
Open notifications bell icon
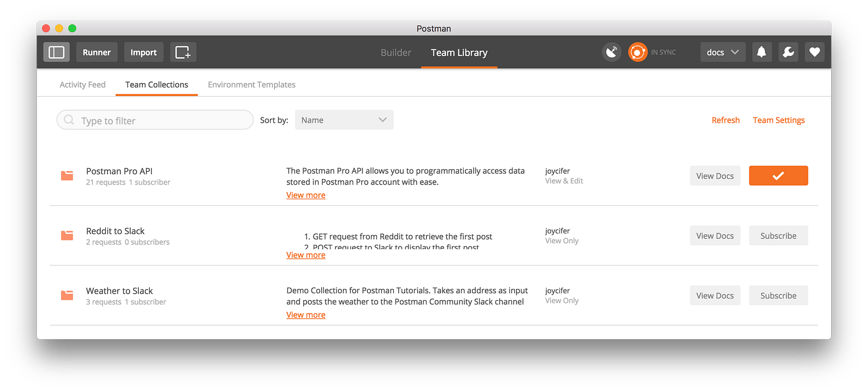pyautogui.click(x=762, y=52)
